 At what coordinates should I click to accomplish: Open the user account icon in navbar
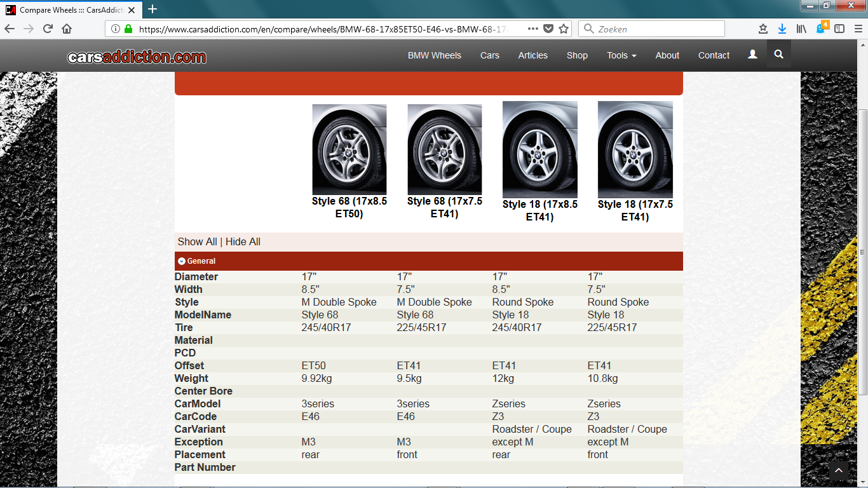point(752,55)
